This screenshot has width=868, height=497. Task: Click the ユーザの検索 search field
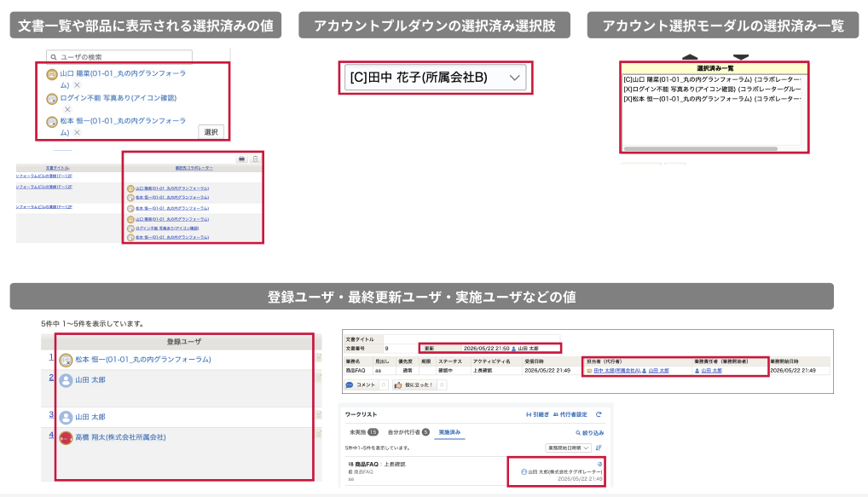coord(119,56)
